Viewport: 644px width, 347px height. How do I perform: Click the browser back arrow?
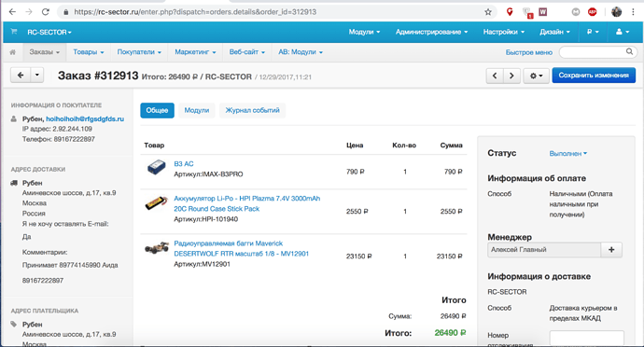click(12, 12)
